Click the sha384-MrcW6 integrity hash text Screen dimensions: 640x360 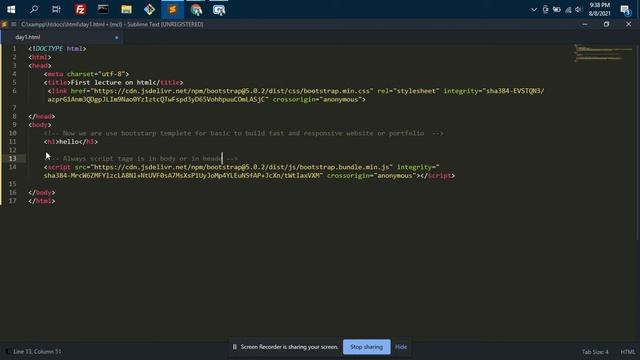point(183,176)
